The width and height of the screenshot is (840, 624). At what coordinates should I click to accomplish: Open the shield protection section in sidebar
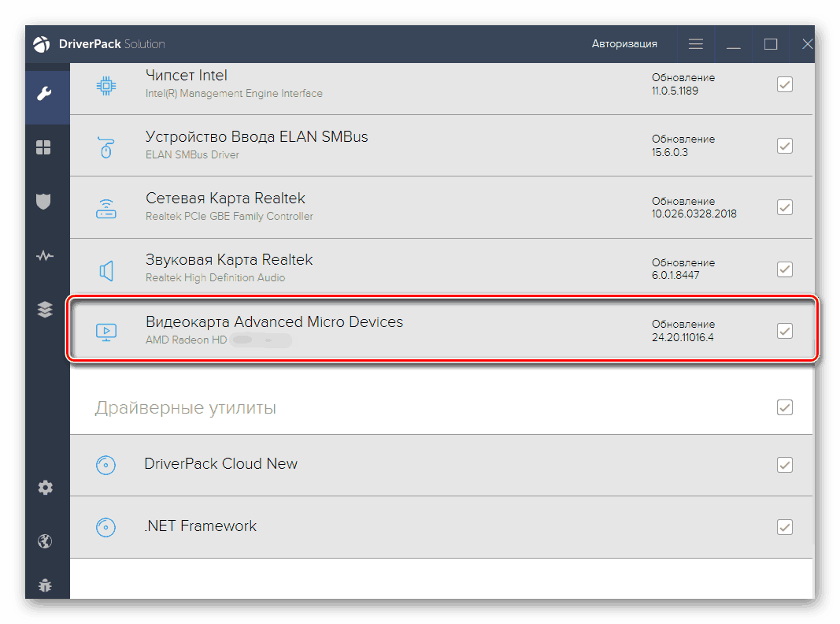coord(45,201)
